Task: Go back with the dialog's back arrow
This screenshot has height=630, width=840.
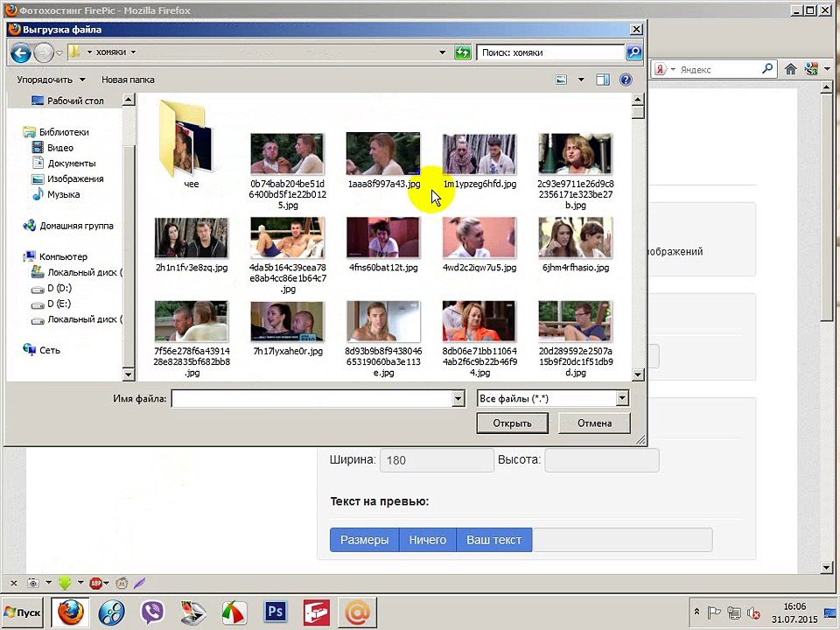Action: click(x=21, y=52)
